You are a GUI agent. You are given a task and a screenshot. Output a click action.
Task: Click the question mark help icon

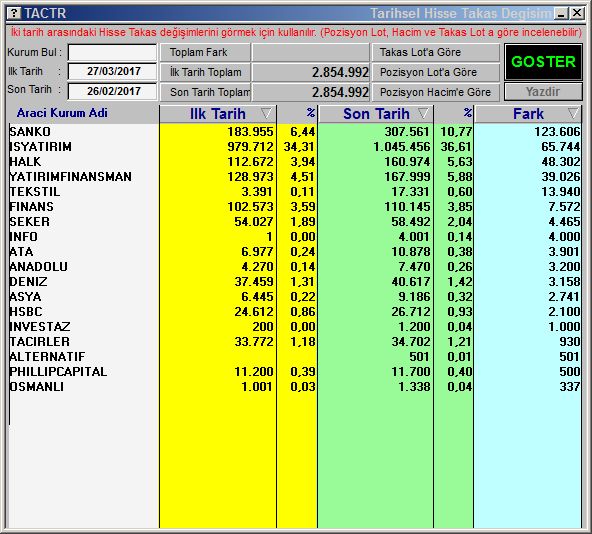click(x=14, y=13)
